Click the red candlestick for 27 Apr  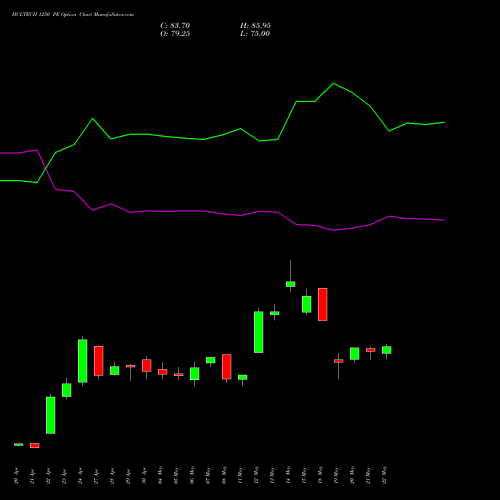pyautogui.click(x=99, y=361)
